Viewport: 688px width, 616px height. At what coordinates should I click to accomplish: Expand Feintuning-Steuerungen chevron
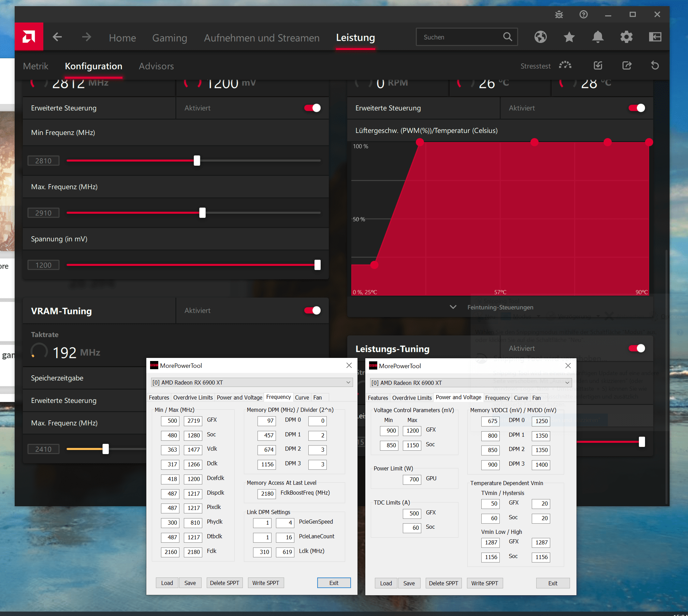[x=453, y=307]
